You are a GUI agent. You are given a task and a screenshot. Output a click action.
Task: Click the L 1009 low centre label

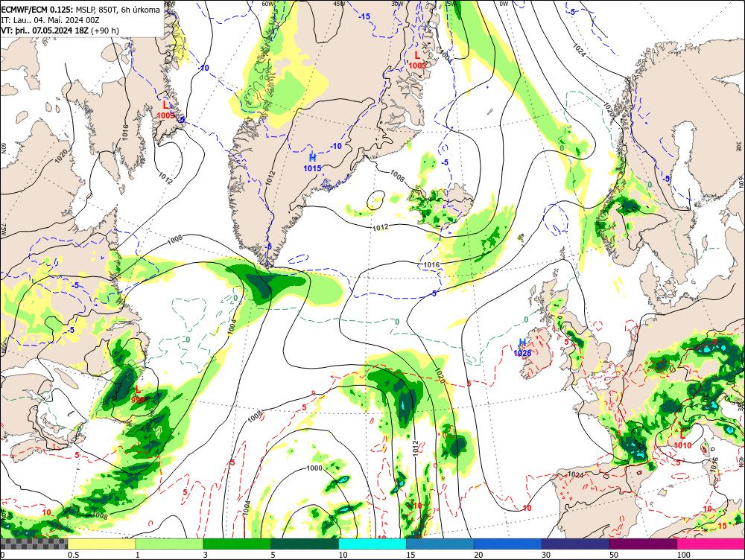point(165,109)
